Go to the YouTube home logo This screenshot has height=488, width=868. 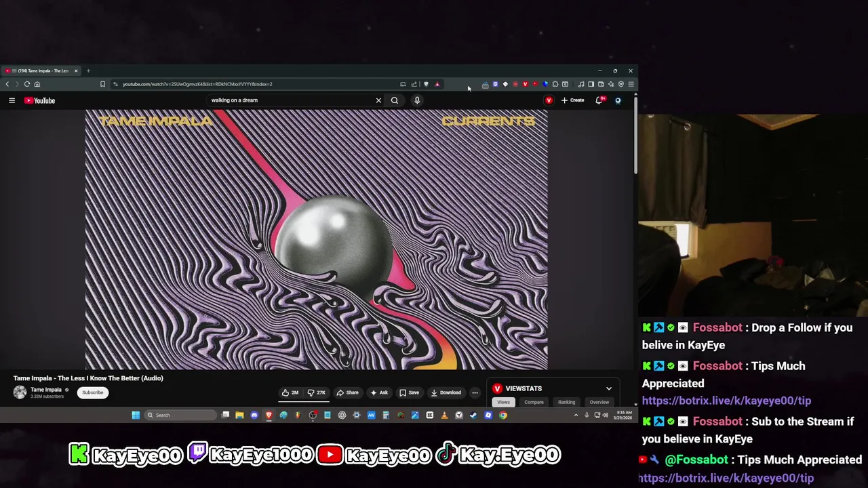[x=39, y=100]
